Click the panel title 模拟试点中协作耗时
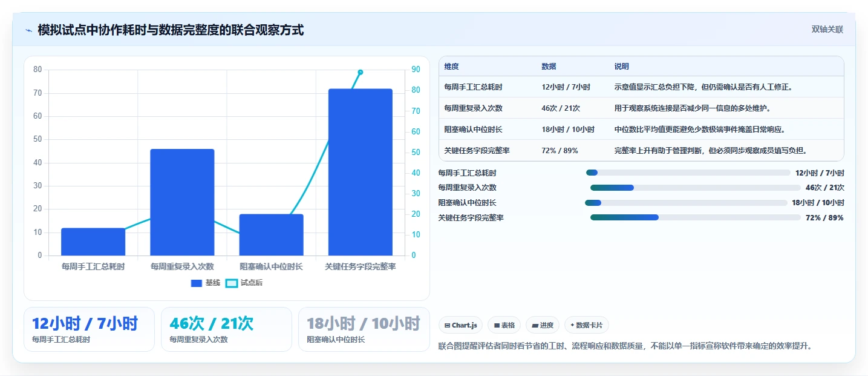 [171, 30]
